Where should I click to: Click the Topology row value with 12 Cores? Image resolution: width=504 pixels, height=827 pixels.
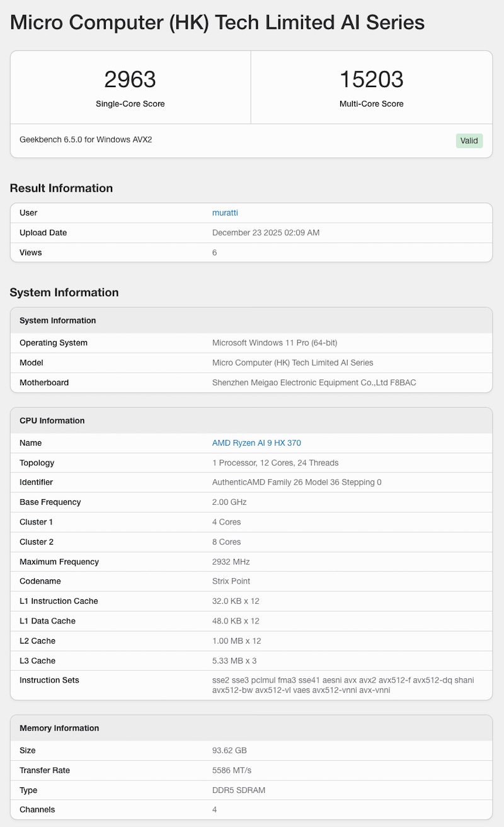(275, 463)
